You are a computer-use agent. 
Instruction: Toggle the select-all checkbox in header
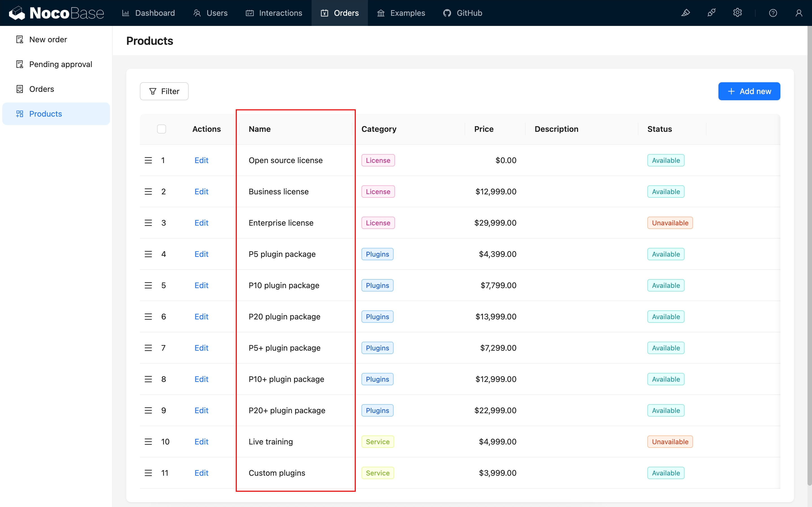[161, 129]
